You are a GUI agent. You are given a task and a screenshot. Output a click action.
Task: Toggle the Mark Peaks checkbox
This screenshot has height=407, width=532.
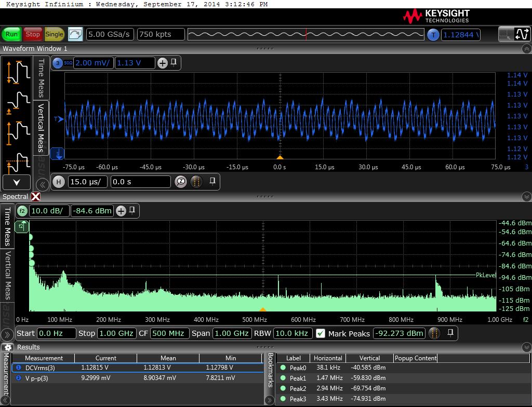click(x=321, y=333)
